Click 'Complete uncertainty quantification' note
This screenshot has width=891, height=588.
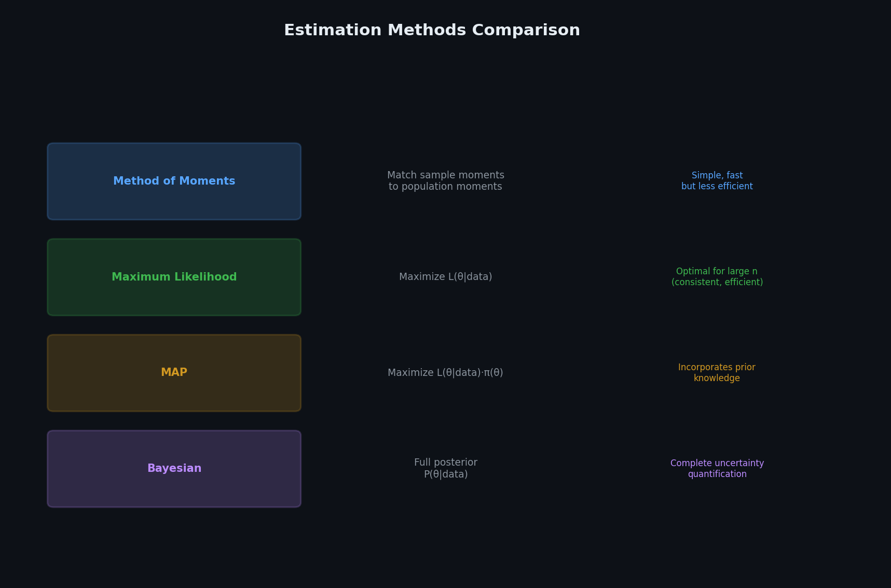(x=717, y=469)
